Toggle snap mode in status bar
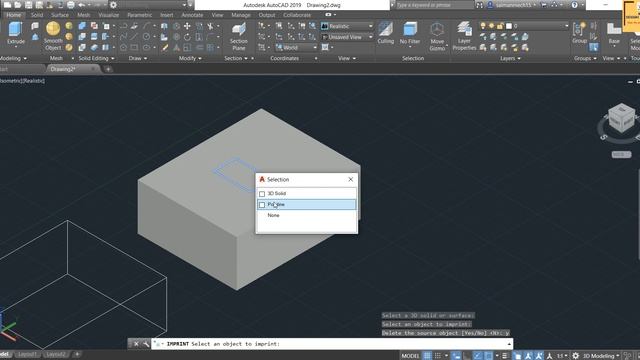Viewport: 640px width, 360px height. 438,356
